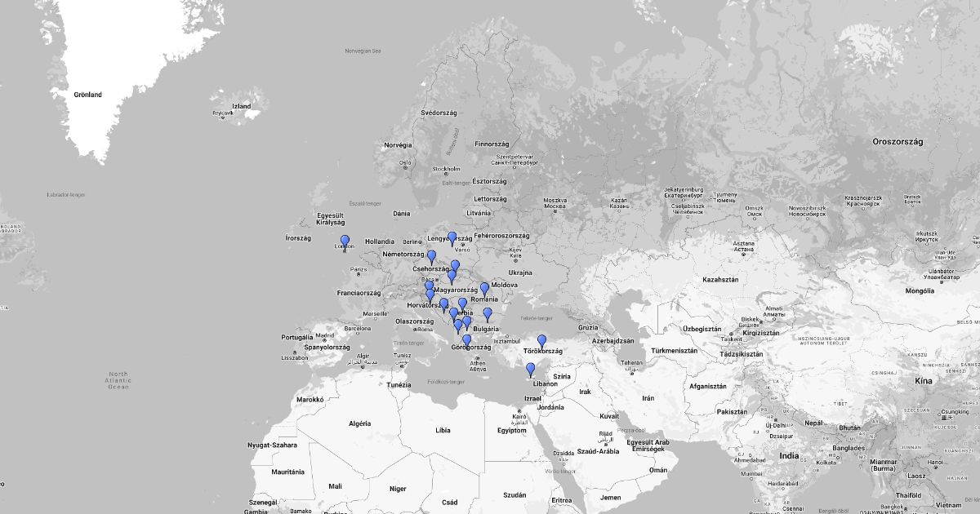Click the pin on the Görögország label

[467, 341]
